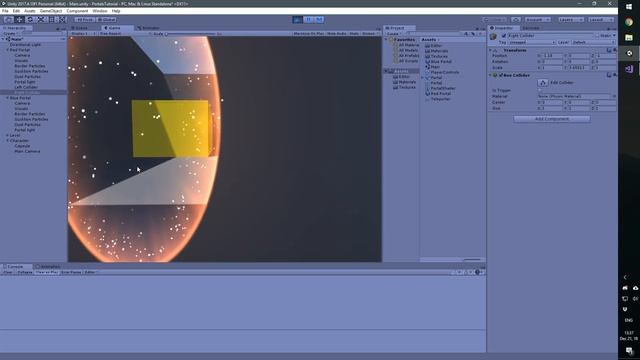Adjust the Game view Scale slider
The image size is (640, 360).
pos(192,33)
